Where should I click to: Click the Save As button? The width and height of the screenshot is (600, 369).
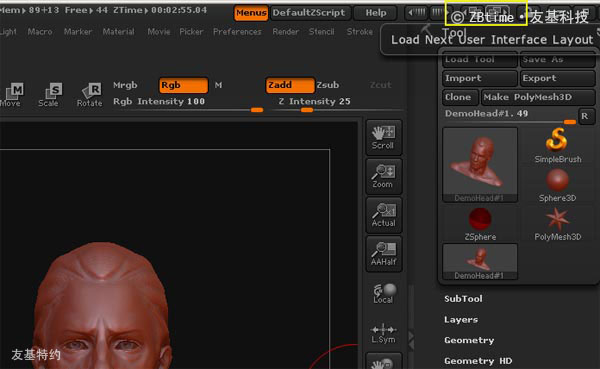(x=557, y=60)
